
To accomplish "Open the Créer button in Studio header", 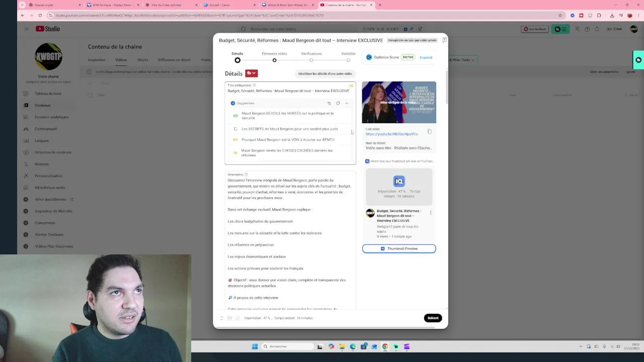I will pos(615,29).
